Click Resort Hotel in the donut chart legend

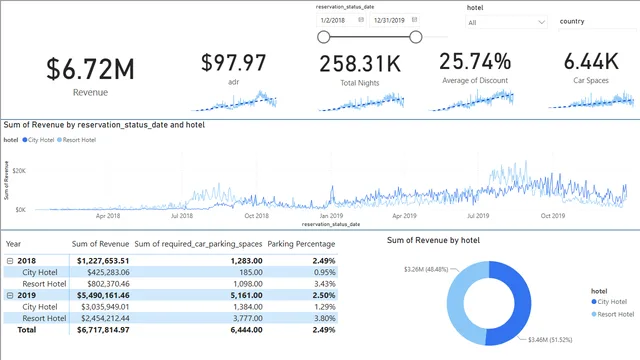(613, 314)
